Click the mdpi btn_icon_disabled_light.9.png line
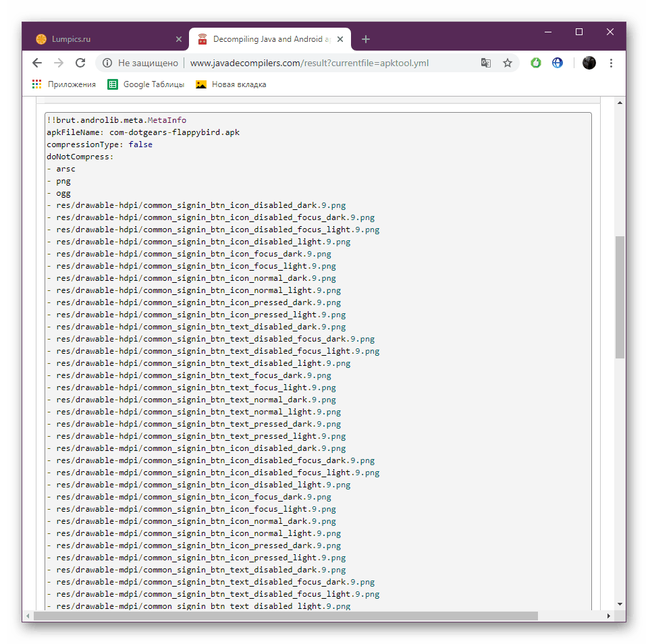The image size is (648, 644). 198,485
